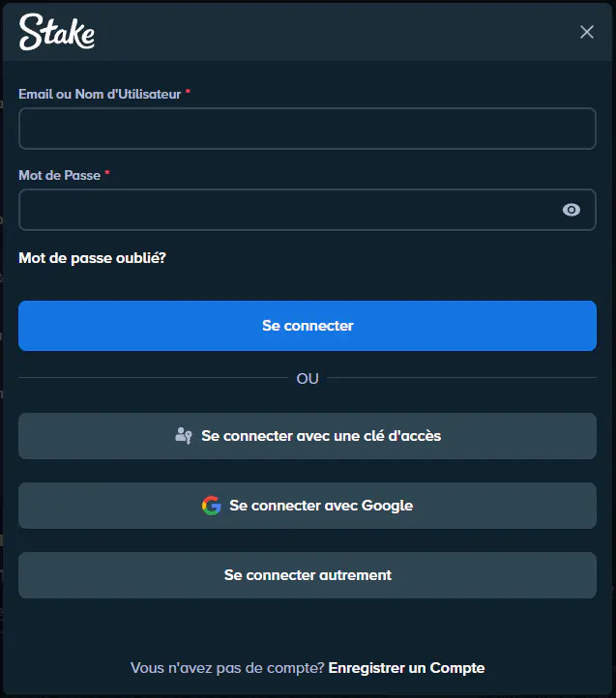
Task: Click the OU divider text
Action: (308, 378)
